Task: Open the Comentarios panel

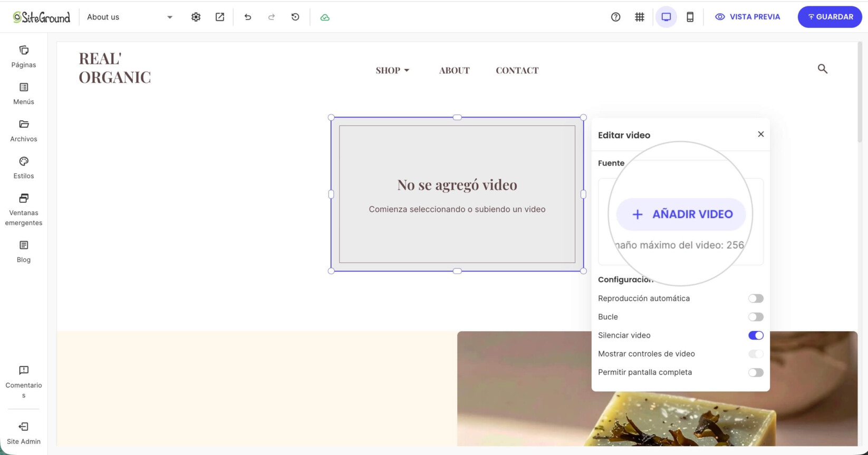Action: tap(24, 382)
